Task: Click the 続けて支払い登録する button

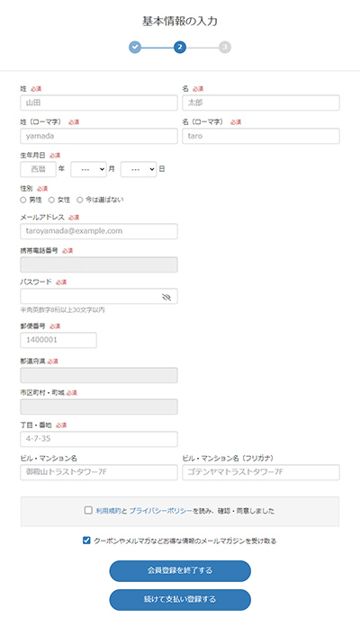Action: coord(180,600)
